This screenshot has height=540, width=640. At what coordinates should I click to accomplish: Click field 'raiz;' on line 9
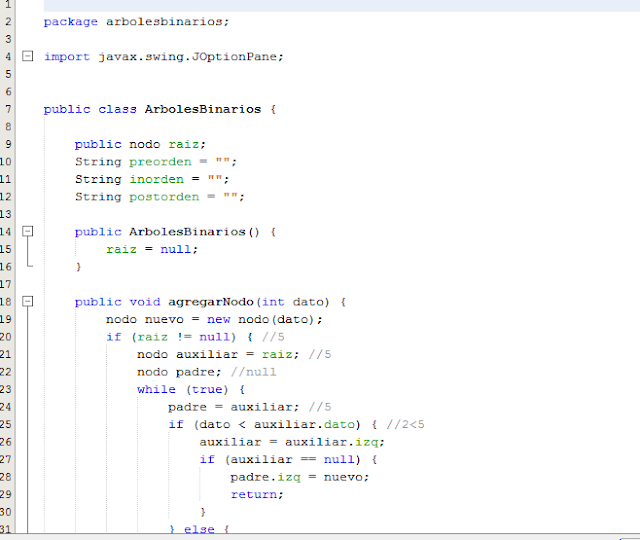[x=187, y=144]
